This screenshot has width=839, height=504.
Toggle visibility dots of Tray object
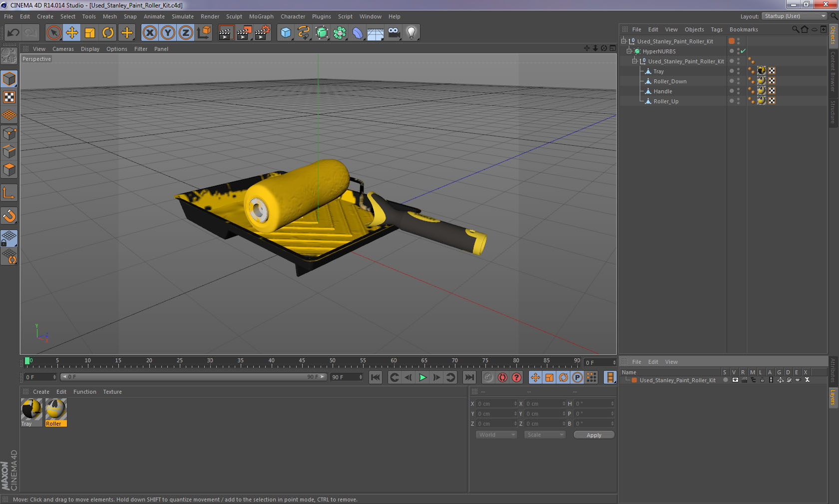(738, 71)
